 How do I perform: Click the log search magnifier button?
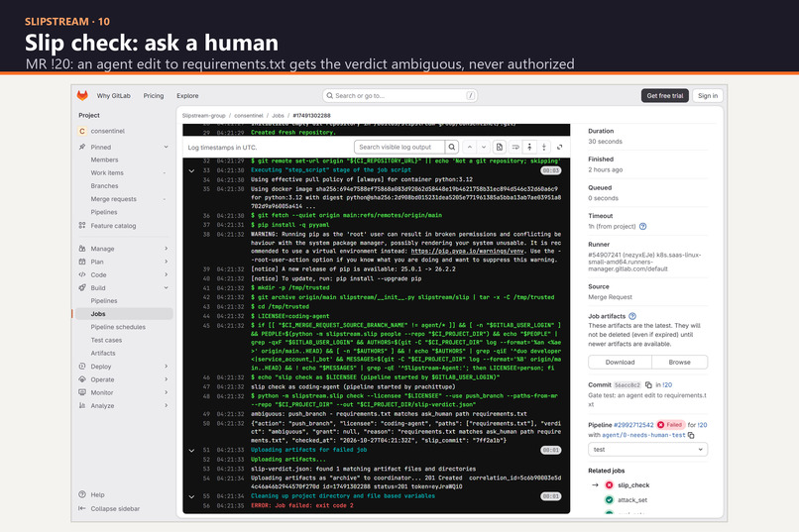point(451,148)
